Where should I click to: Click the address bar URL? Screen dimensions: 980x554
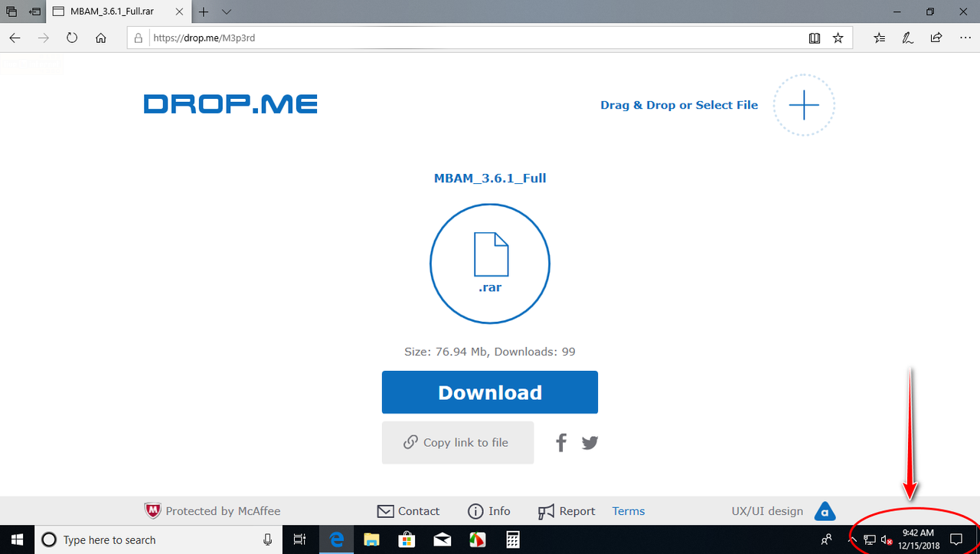click(x=204, y=38)
